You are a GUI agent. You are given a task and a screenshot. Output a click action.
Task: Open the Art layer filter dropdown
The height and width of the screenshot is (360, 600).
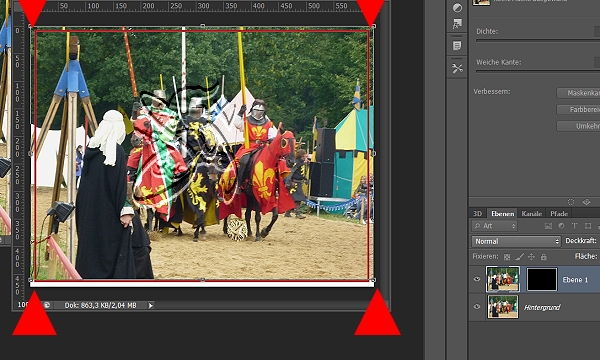(494, 226)
